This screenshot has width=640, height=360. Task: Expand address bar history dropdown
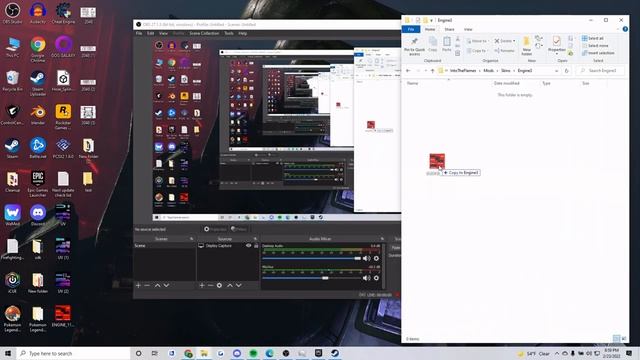click(557, 71)
